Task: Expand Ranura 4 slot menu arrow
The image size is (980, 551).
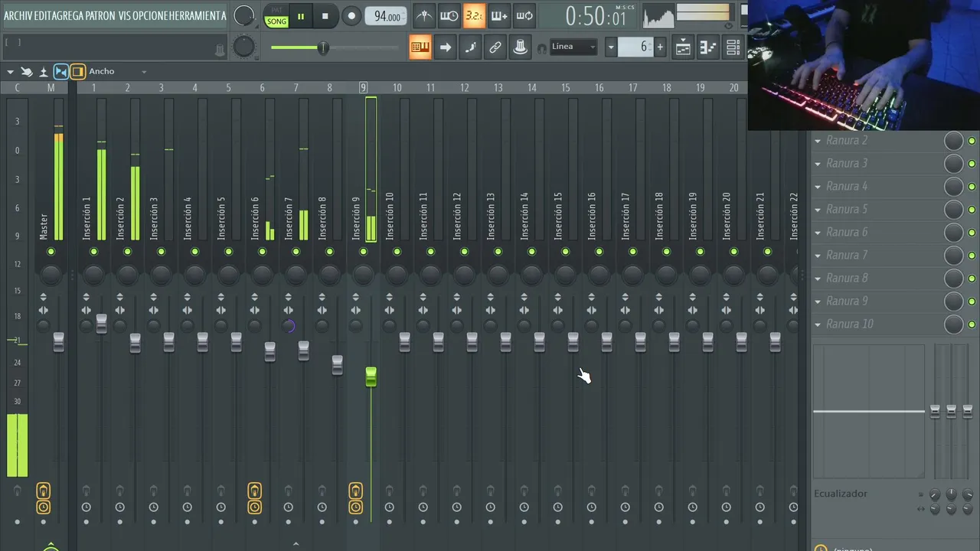Action: pyautogui.click(x=818, y=187)
